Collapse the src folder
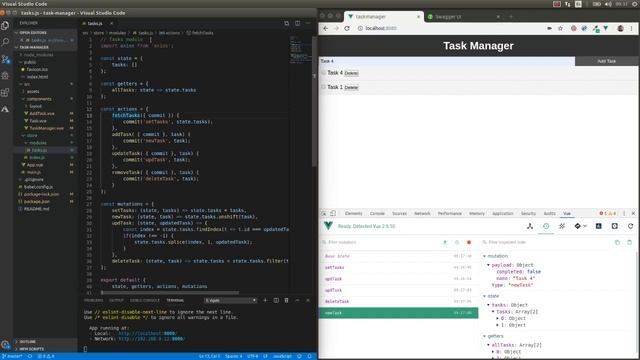This screenshot has height=360, width=640. pos(27,84)
